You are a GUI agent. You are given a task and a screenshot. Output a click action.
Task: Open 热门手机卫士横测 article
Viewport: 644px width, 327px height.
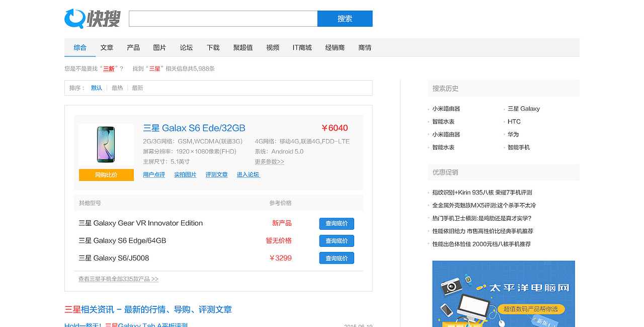click(481, 218)
